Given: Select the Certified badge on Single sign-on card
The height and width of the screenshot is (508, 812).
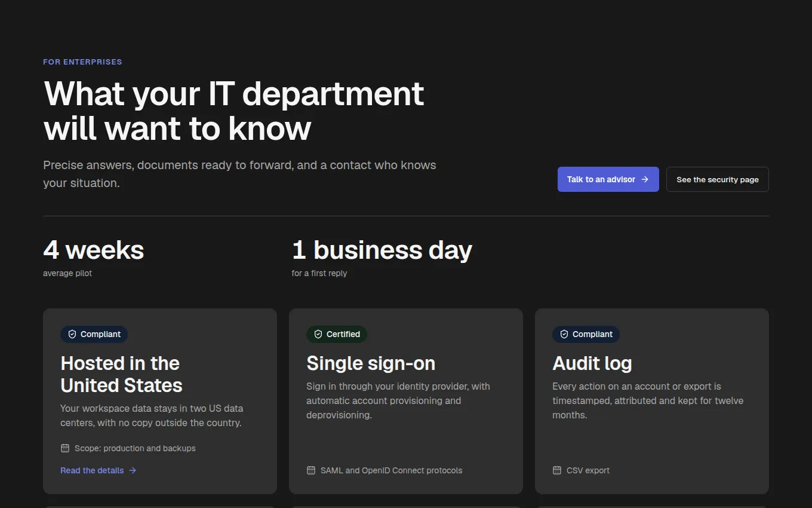Looking at the screenshot, I should pyautogui.click(x=337, y=334).
